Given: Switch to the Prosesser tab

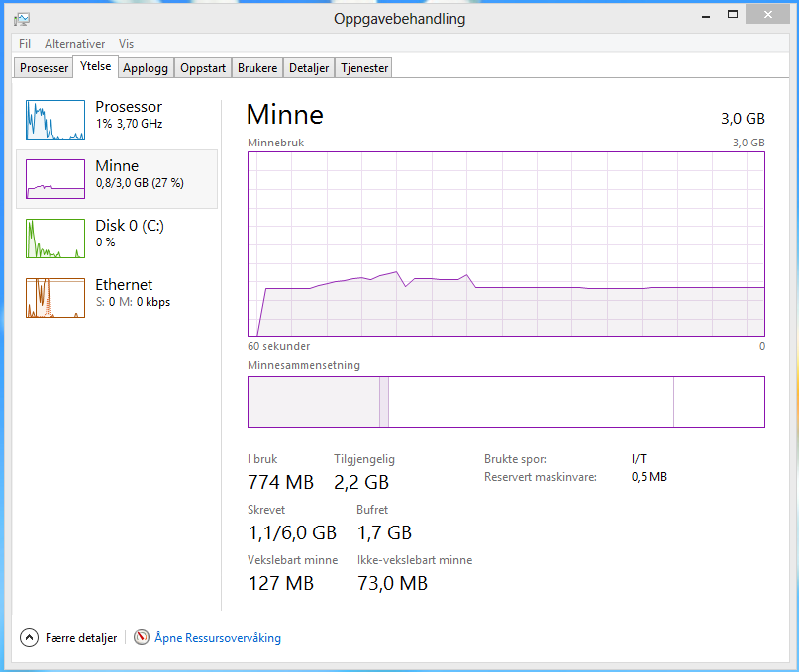Looking at the screenshot, I should tap(44, 67).
